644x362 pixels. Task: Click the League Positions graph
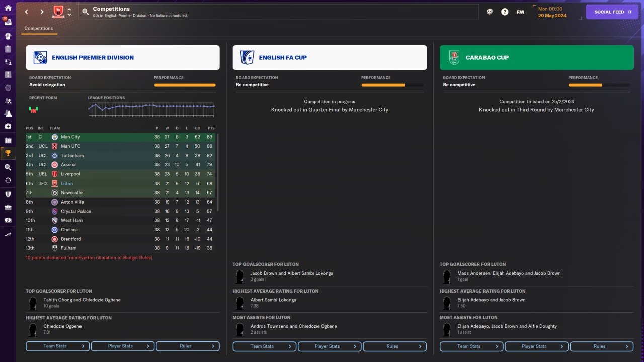coord(151,109)
